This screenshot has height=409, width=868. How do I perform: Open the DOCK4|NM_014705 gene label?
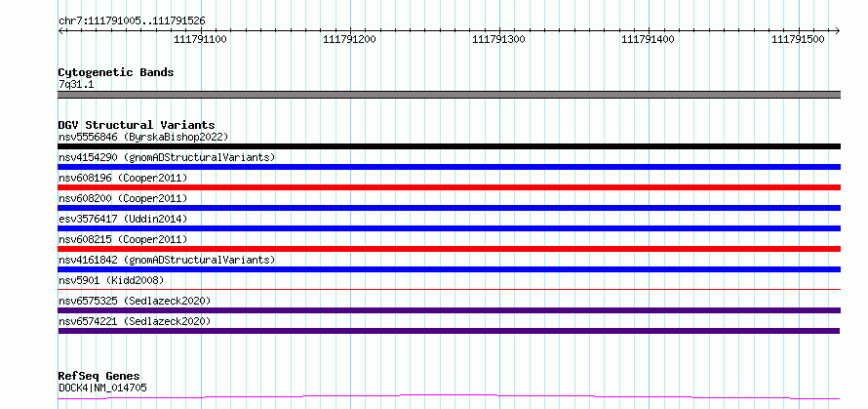tap(103, 388)
